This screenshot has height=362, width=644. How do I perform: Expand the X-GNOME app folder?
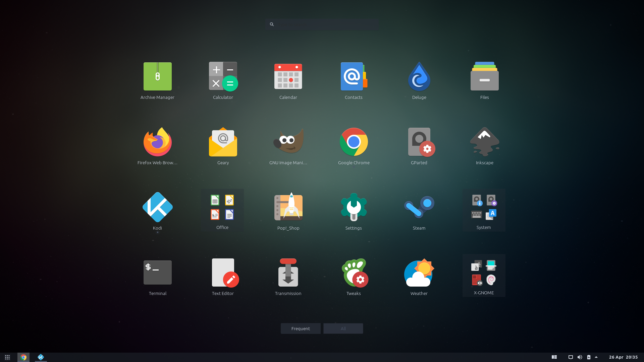[x=484, y=276]
